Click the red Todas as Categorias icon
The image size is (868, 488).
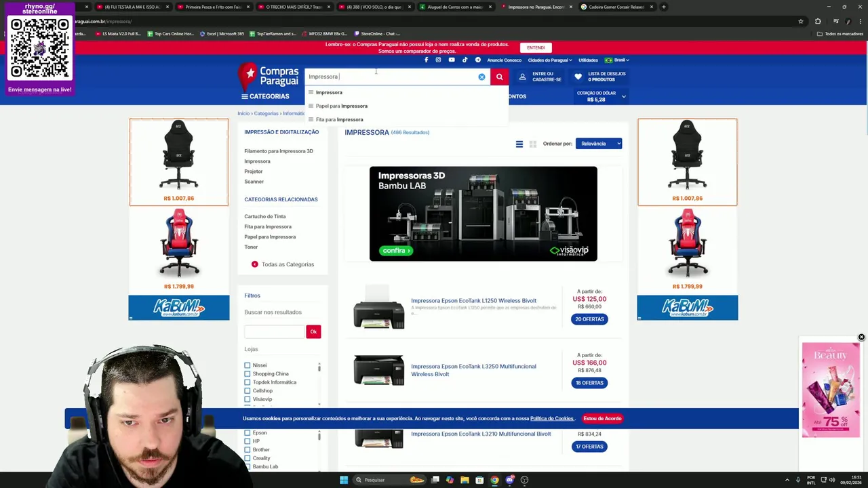click(x=255, y=264)
